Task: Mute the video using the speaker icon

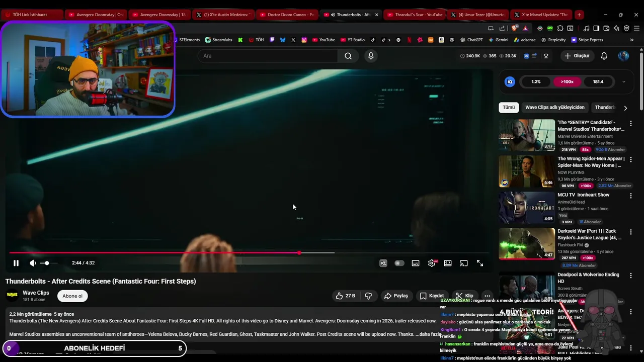Action: 33,263
